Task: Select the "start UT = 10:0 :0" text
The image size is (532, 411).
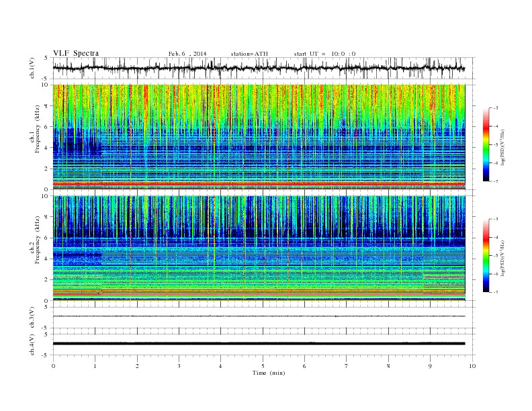Action: tap(324, 54)
